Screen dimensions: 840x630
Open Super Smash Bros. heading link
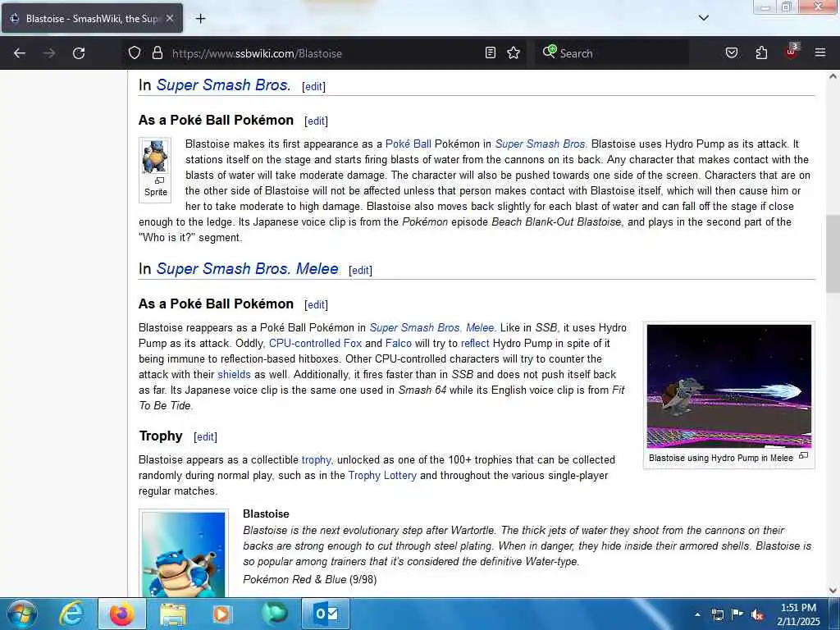tap(224, 84)
